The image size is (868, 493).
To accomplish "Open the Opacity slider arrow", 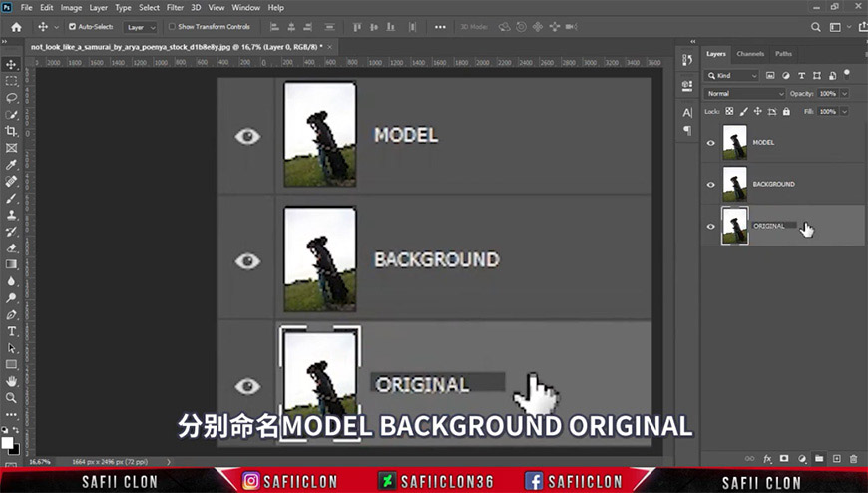I will pos(845,94).
